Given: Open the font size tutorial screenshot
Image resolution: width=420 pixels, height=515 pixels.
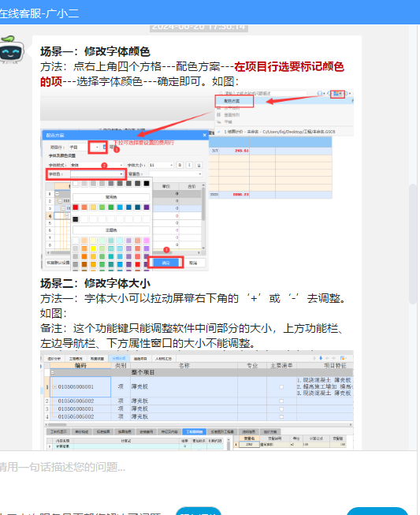Looking at the screenshot, I should 197,400.
